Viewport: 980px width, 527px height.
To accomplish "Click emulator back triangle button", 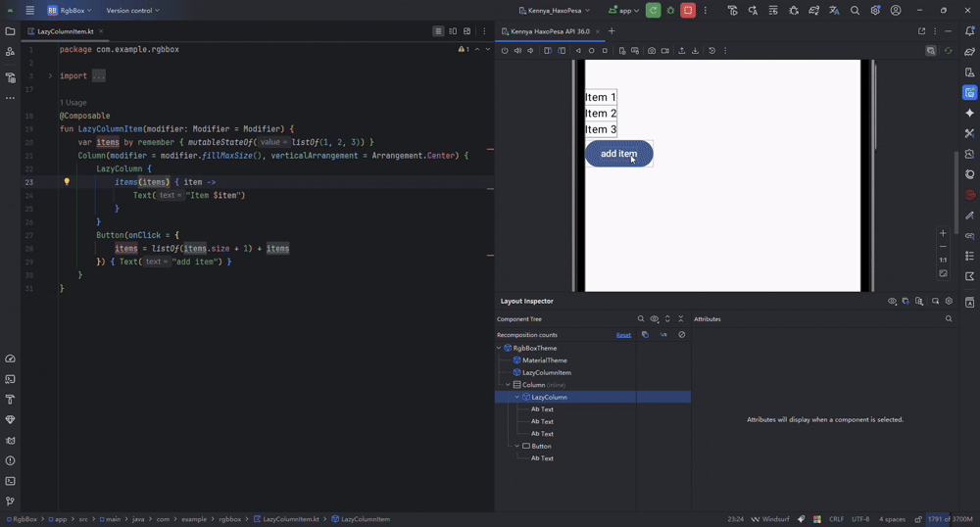I will [x=578, y=51].
